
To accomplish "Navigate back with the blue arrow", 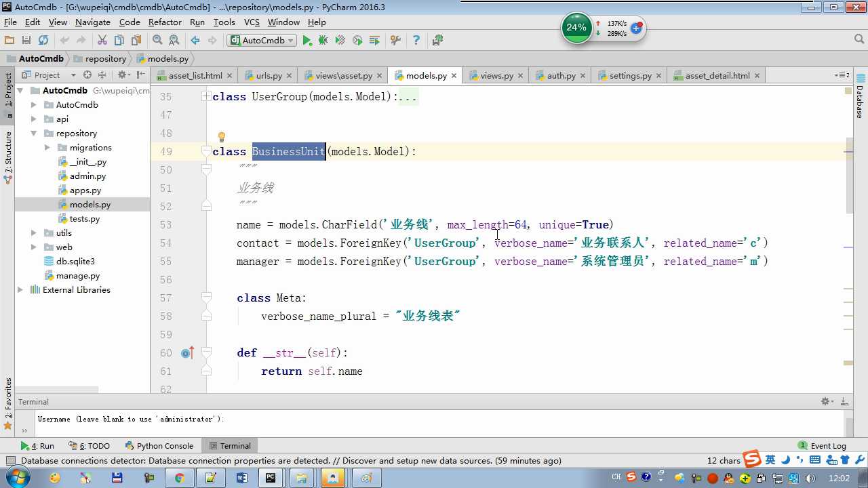I will pos(195,41).
